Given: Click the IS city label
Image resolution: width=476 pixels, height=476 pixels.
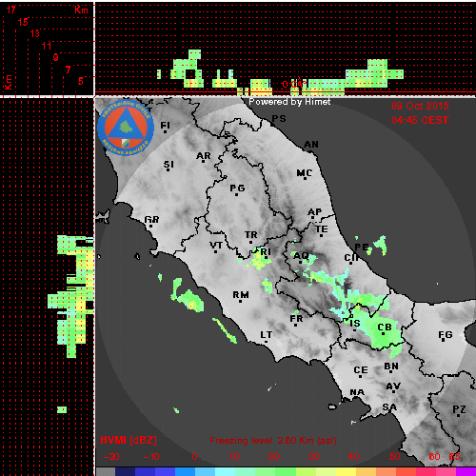Looking at the screenshot, I should pyautogui.click(x=355, y=324).
